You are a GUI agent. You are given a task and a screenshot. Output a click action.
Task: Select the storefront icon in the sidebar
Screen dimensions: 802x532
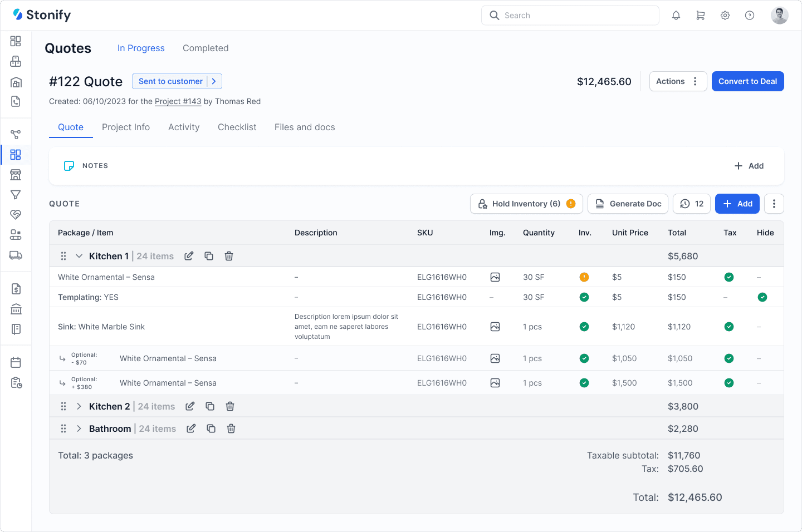click(16, 175)
